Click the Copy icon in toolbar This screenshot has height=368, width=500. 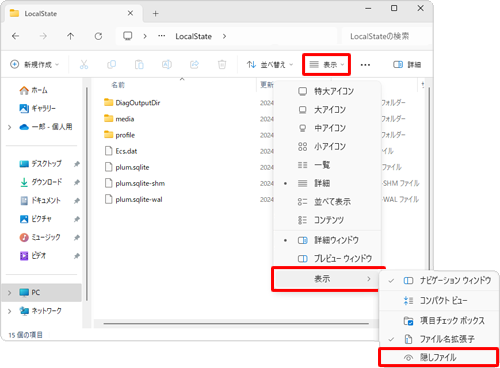click(111, 64)
